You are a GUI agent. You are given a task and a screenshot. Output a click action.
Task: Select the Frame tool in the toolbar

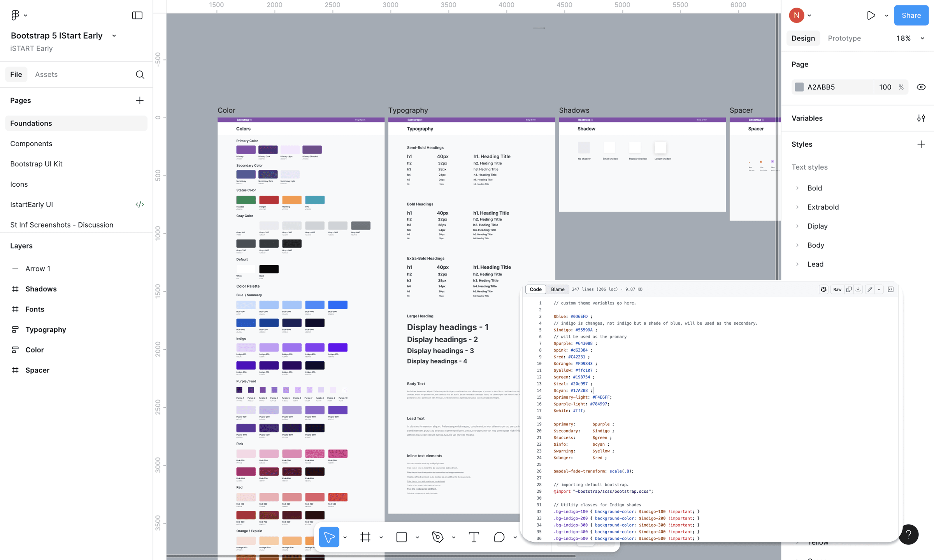click(x=365, y=537)
